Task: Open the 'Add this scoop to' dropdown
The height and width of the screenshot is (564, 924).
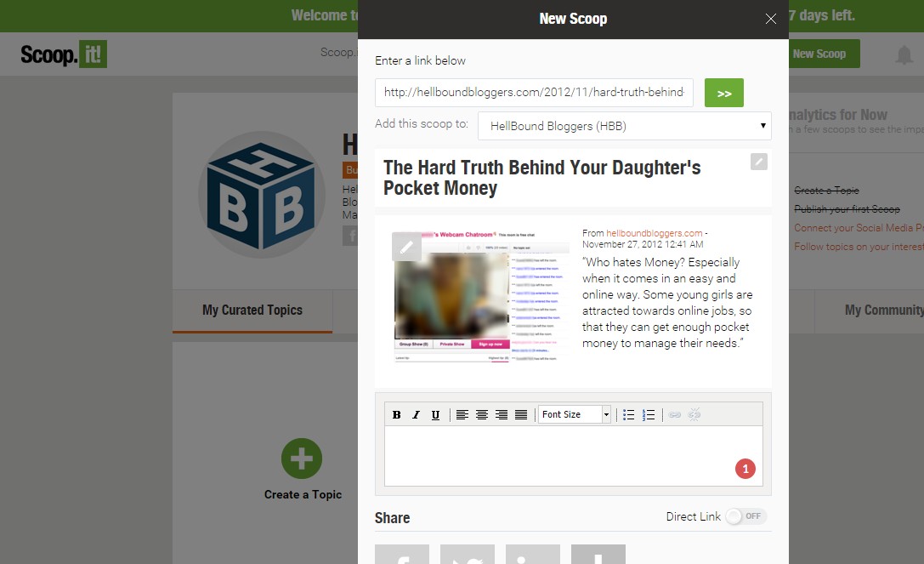Action: click(624, 126)
